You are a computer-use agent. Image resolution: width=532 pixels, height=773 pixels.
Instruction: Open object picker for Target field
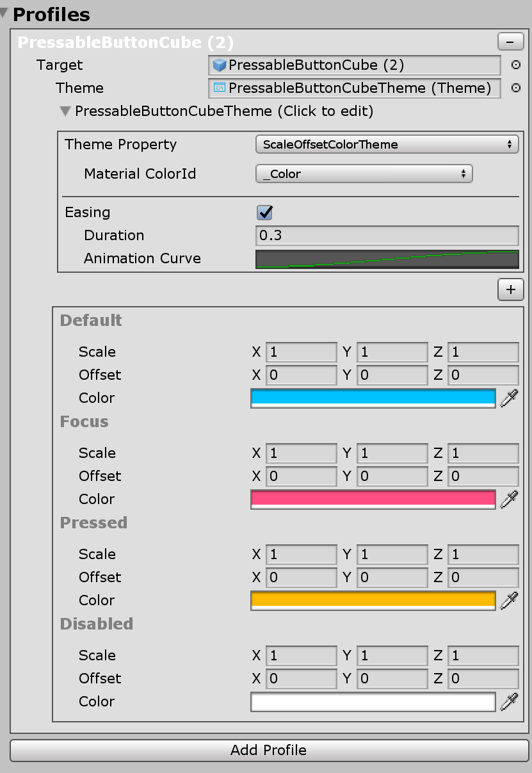click(515, 65)
